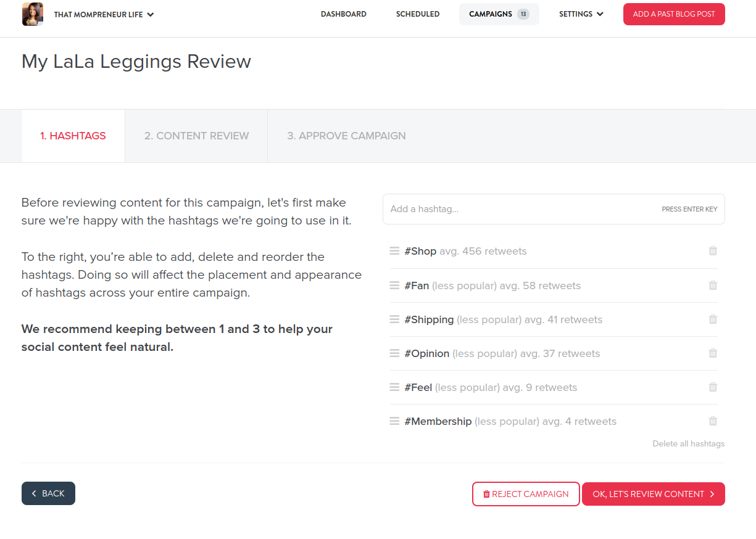Click the drag handle for #Shop

pyautogui.click(x=394, y=251)
